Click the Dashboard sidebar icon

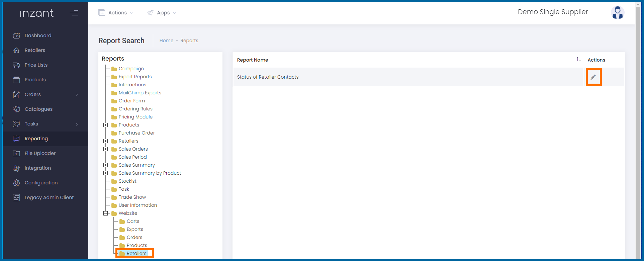[16, 35]
